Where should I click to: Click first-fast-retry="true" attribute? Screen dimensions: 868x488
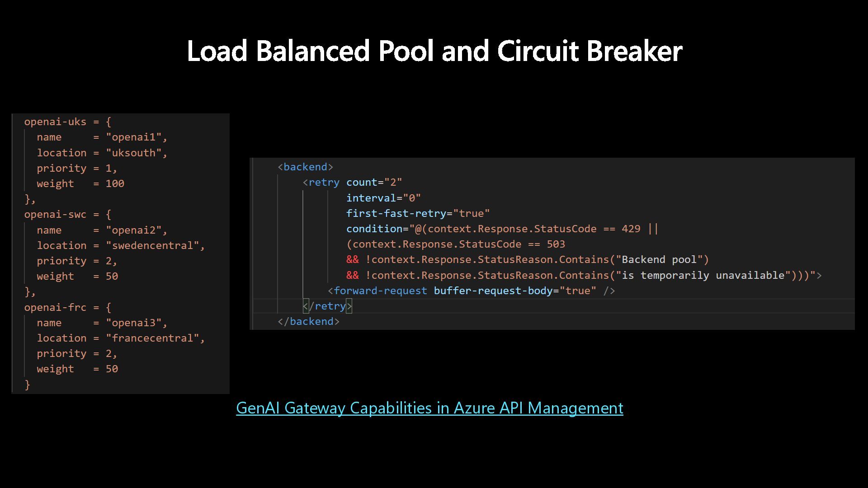pos(418,213)
